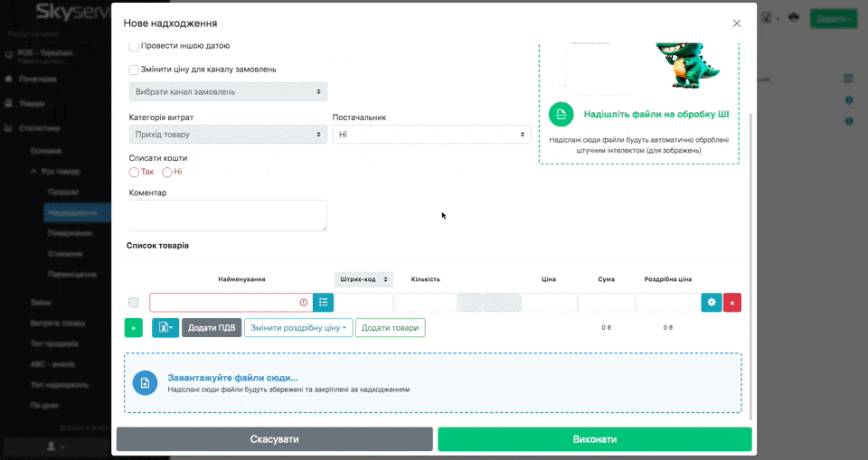Open the Excel import dropdown button
868x460 pixels.
(x=165, y=328)
